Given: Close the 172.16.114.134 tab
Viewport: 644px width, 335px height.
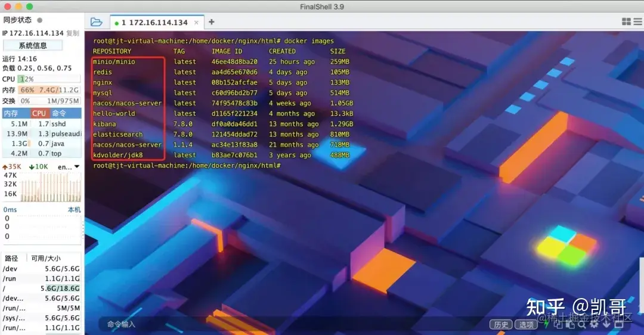Looking at the screenshot, I should (196, 23).
